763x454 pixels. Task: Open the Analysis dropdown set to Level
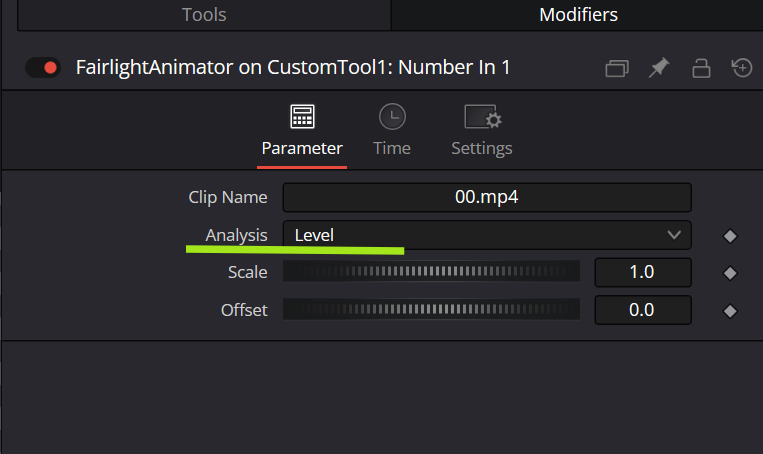tap(487, 236)
